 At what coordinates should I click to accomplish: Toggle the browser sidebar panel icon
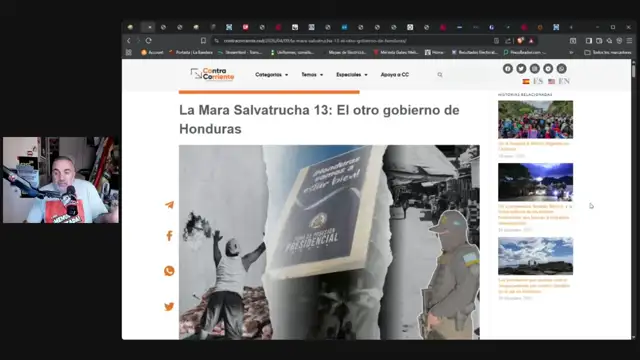(x=589, y=41)
